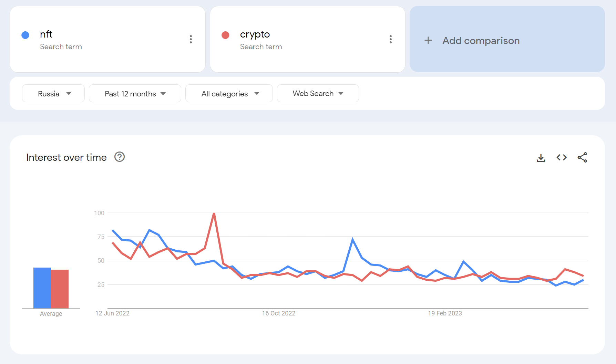The image size is (616, 364).
Task: Click the 19 Feb 2023 axis label
Action: [445, 313]
